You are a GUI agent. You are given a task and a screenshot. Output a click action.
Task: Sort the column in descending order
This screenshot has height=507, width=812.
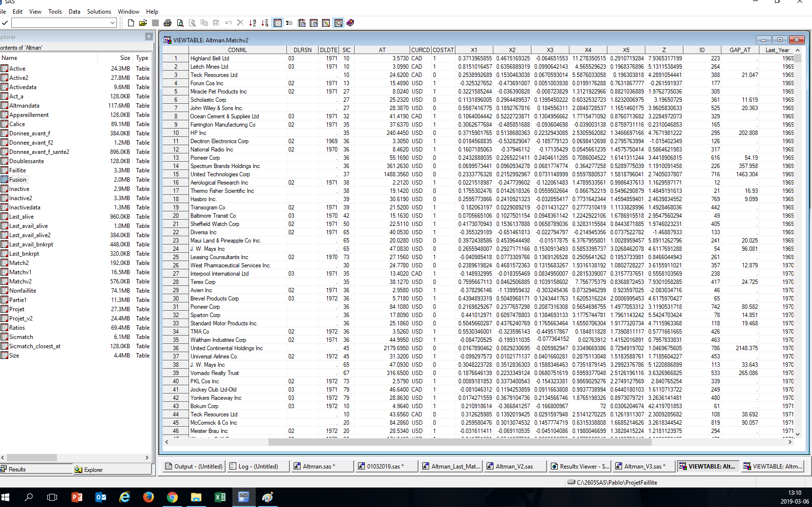(x=264, y=23)
